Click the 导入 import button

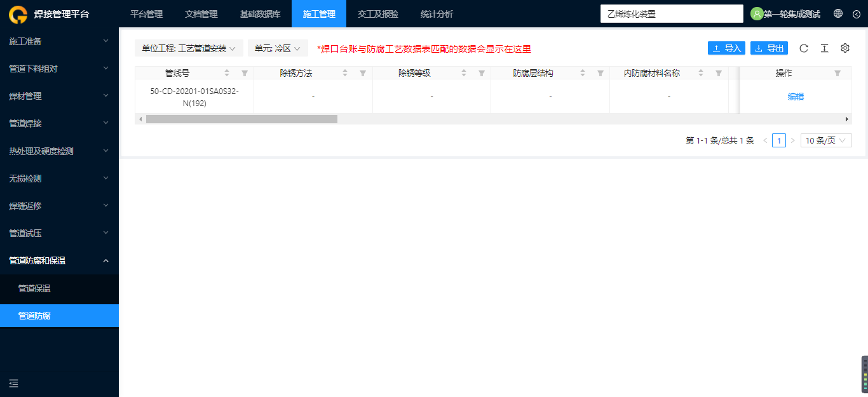[726, 48]
